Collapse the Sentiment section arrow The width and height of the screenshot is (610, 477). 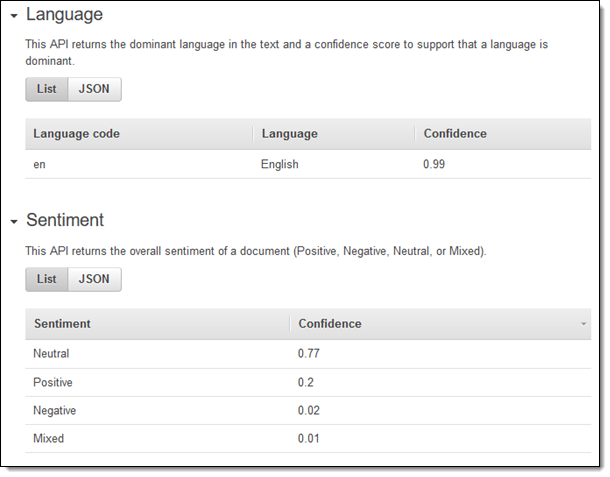[14, 221]
